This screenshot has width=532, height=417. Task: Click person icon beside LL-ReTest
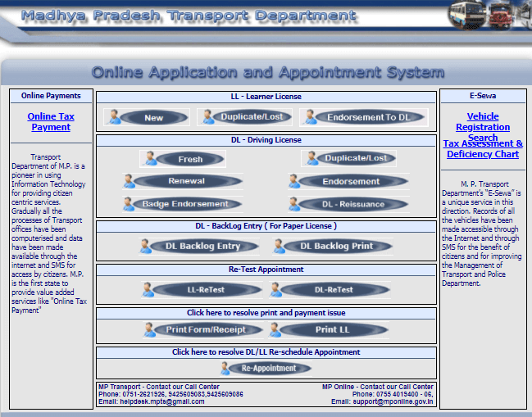click(148, 290)
